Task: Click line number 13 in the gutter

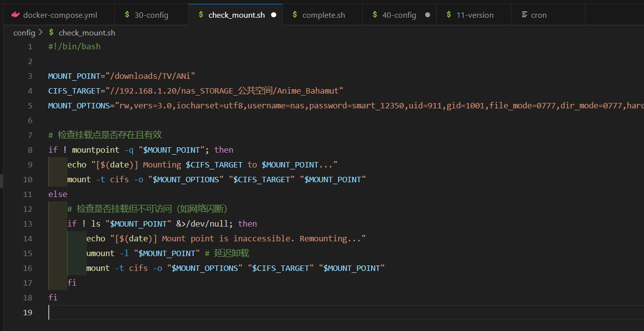Action: click(x=28, y=224)
